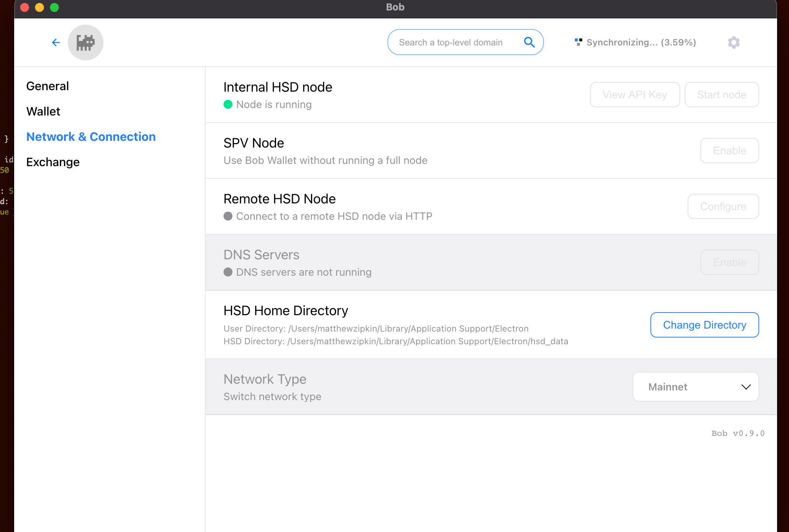Click the User Directory path text
Screen dimensions: 789x532
coord(376,329)
